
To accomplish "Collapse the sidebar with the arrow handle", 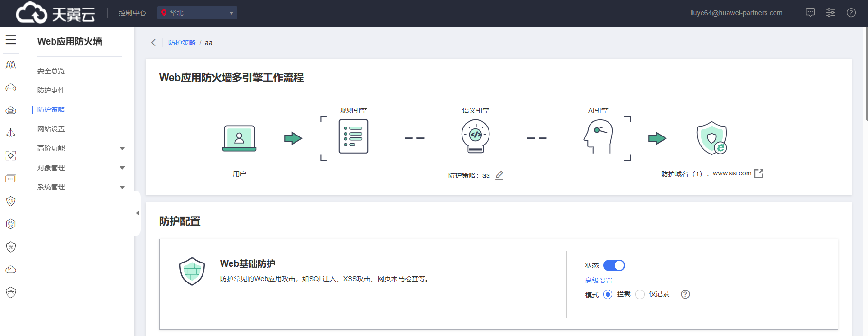I will (138, 213).
